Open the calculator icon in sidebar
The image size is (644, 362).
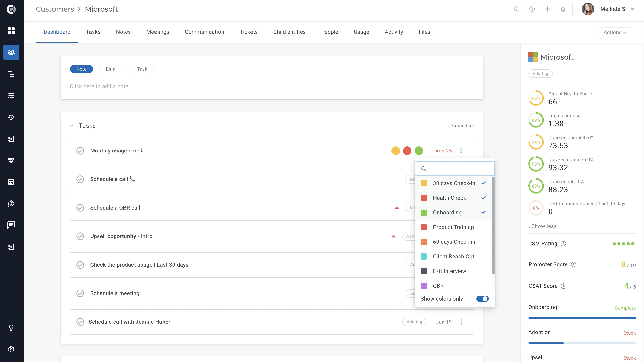click(11, 182)
